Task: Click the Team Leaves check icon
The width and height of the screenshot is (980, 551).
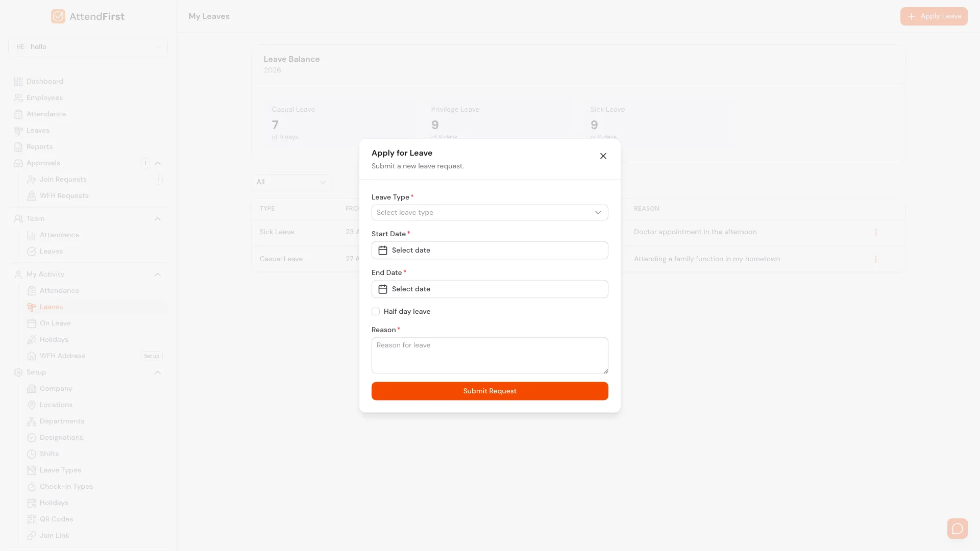Action: [32, 252]
